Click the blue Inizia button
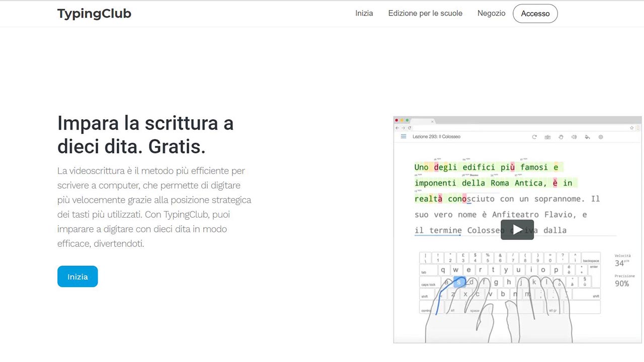Image resolution: width=644 pixels, height=362 pixels. pos(77,277)
